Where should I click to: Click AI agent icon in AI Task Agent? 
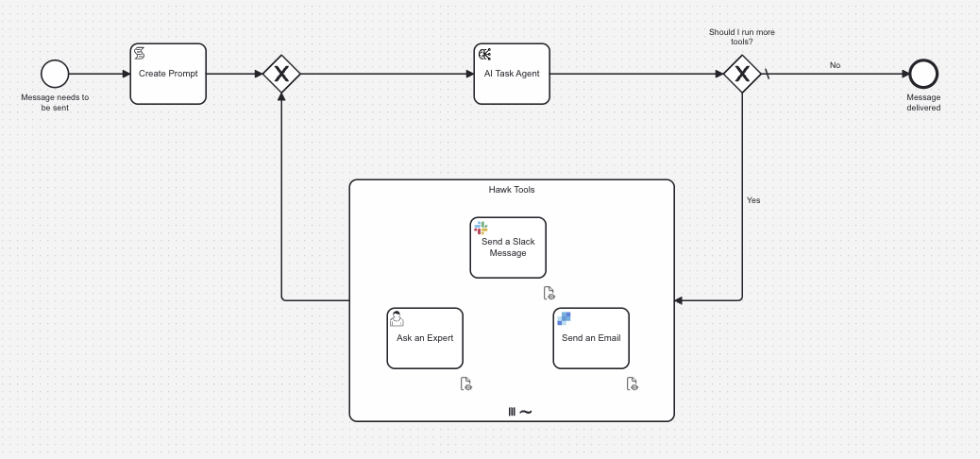(484, 54)
